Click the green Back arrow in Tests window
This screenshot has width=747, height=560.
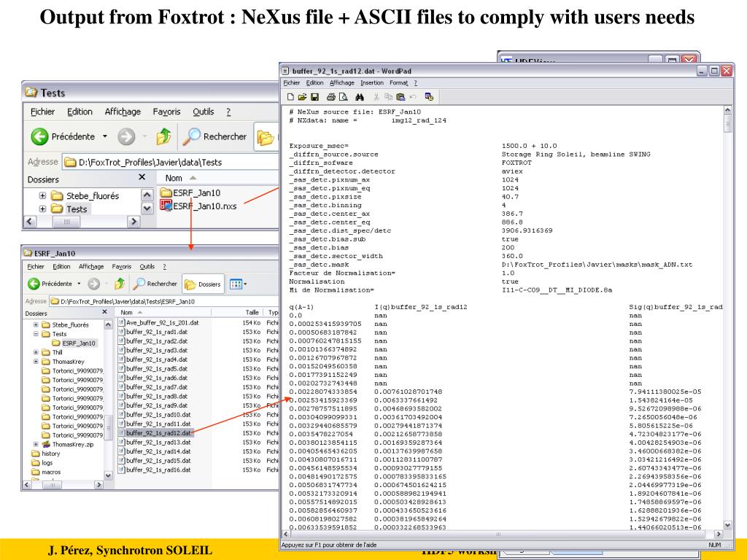click(x=39, y=136)
